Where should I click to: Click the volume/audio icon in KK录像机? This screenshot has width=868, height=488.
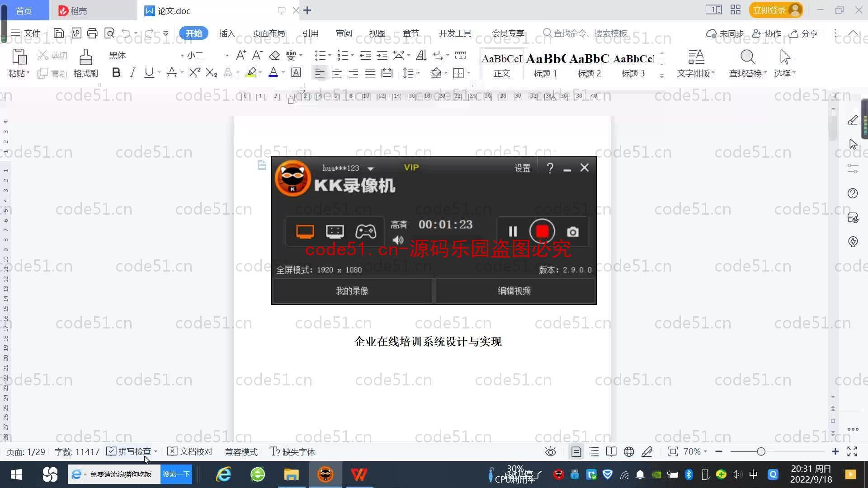398,241
